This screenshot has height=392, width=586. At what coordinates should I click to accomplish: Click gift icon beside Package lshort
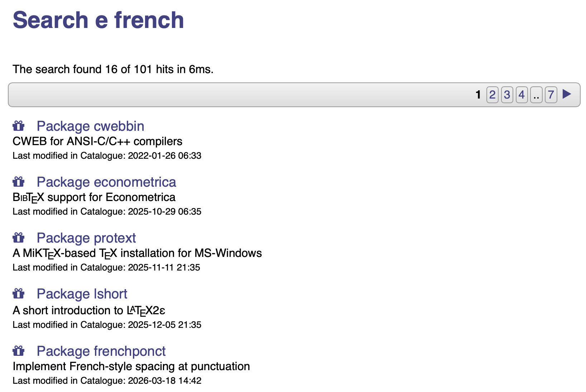coord(19,293)
